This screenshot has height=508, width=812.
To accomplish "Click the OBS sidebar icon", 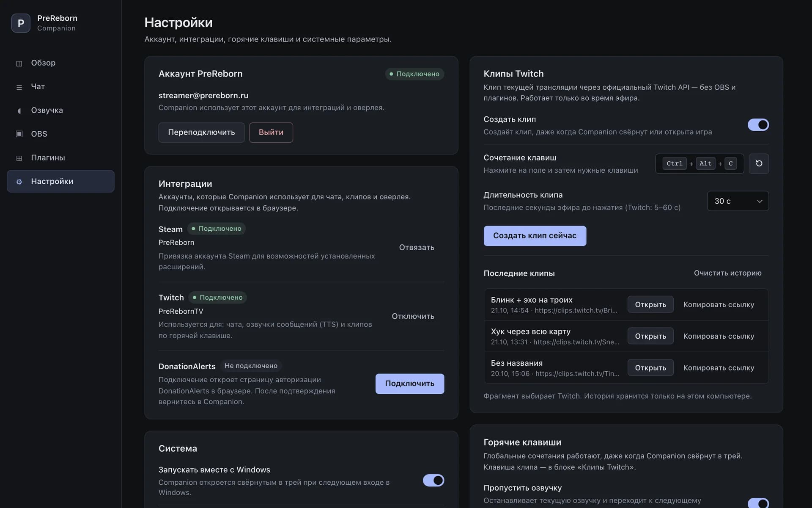I will coord(19,134).
